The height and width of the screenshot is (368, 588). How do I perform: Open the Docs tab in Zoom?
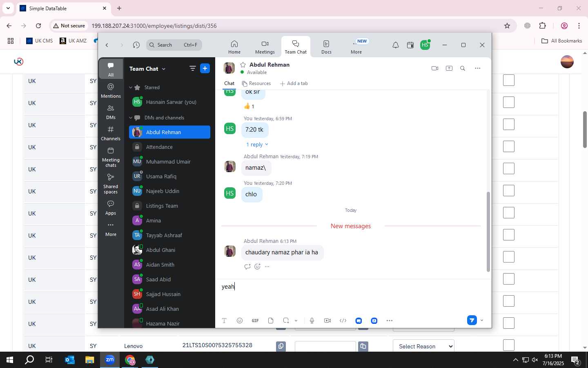click(326, 47)
